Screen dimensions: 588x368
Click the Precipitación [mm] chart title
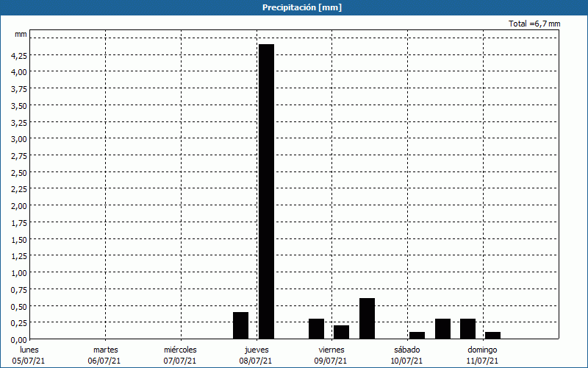click(302, 7)
